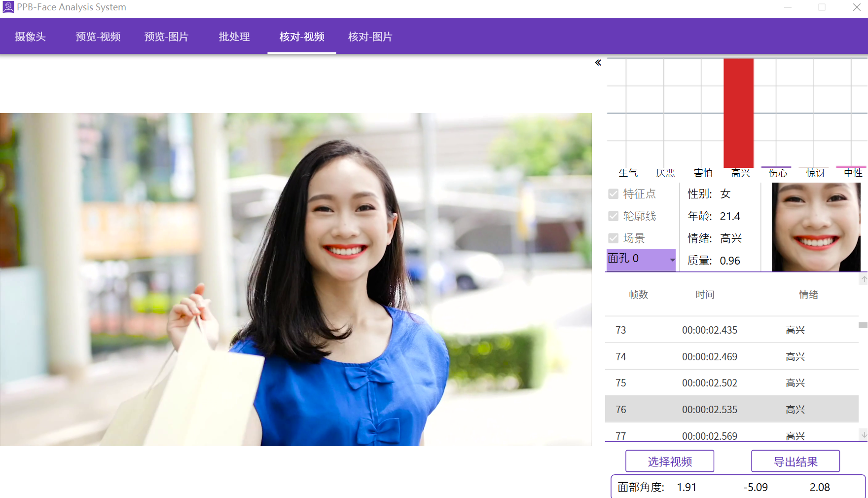Minimize the application window
Screen dimensions: 868x498
coord(788,7)
